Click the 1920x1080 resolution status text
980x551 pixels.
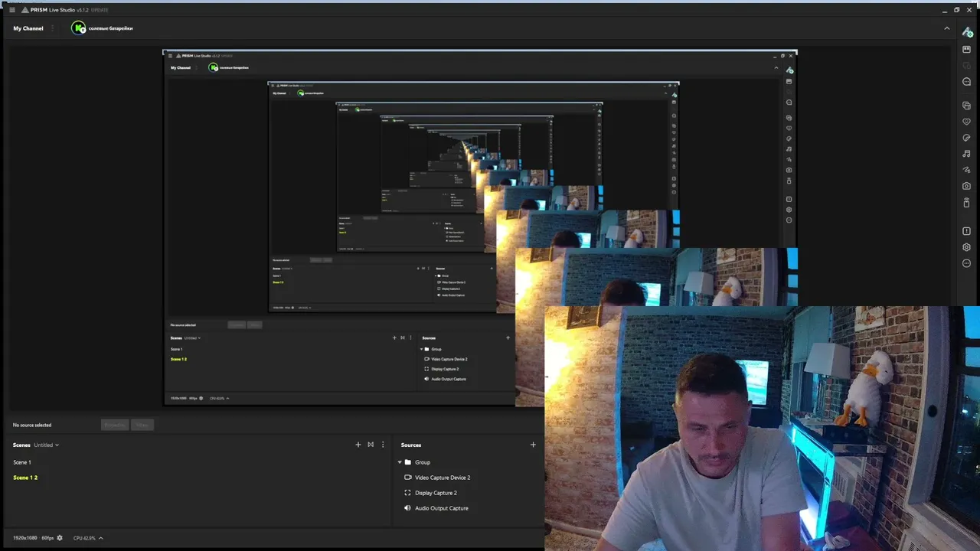25,538
